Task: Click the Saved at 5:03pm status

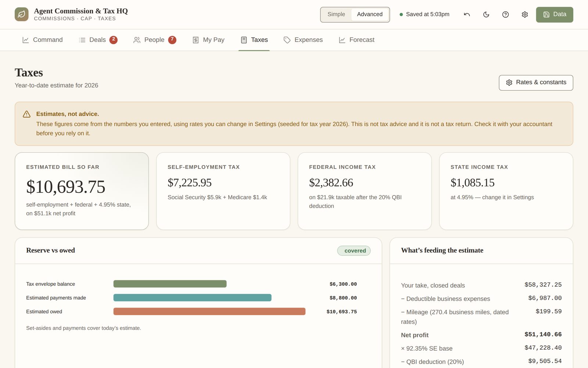Action: (424, 14)
